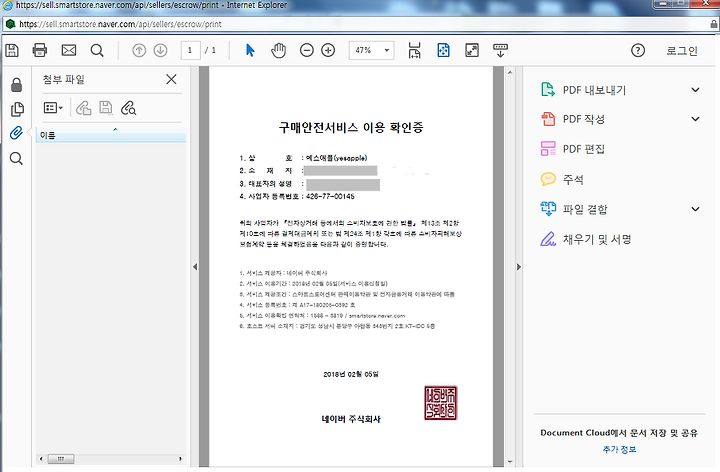The image size is (720, 472).
Task: Click the fit width scrolling mode icon
Action: 415,51
